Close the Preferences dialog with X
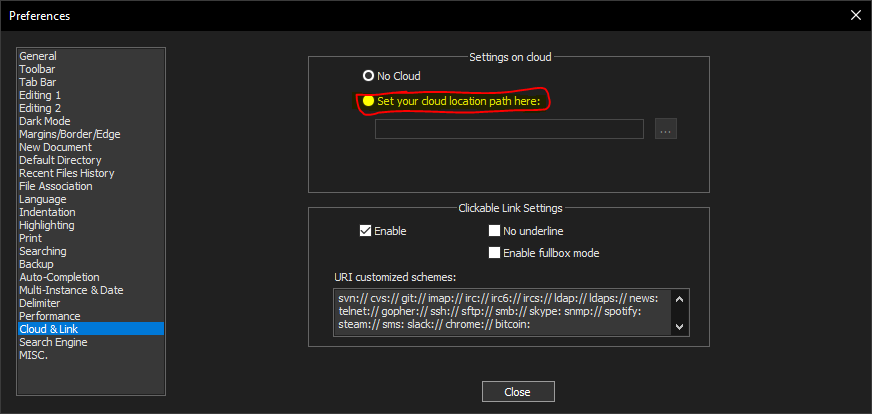This screenshot has height=414, width=872. (x=855, y=15)
